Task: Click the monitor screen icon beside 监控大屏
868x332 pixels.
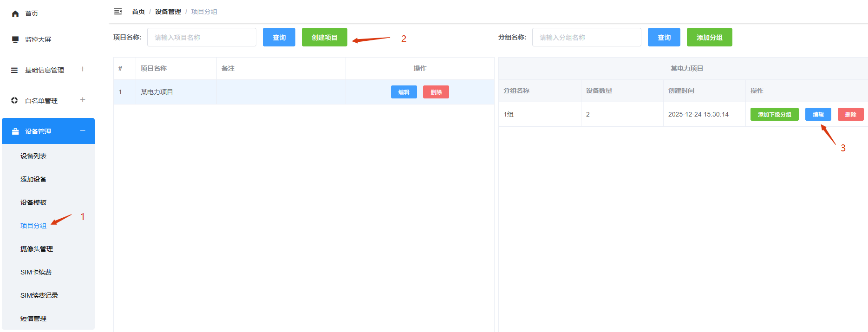Action: click(x=15, y=39)
